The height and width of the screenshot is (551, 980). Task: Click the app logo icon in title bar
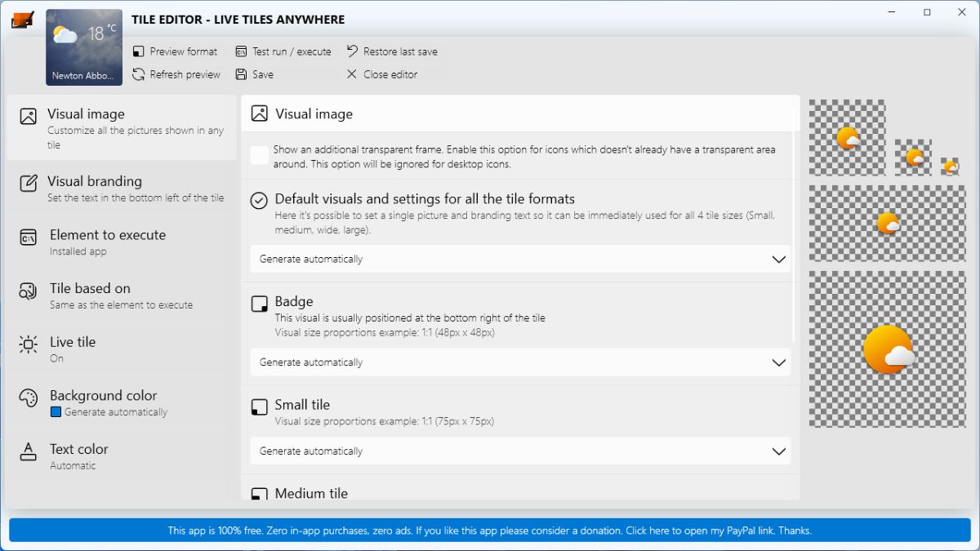coord(22,20)
